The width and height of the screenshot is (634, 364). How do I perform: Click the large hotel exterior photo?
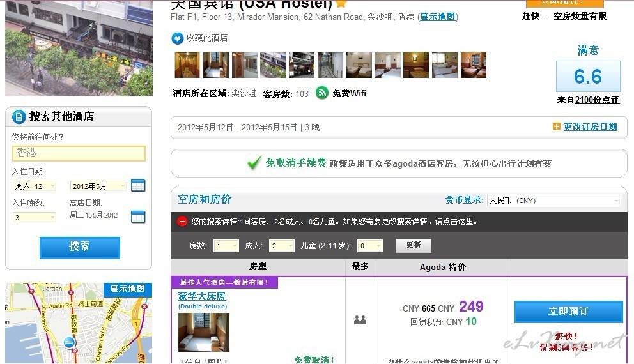click(x=79, y=48)
